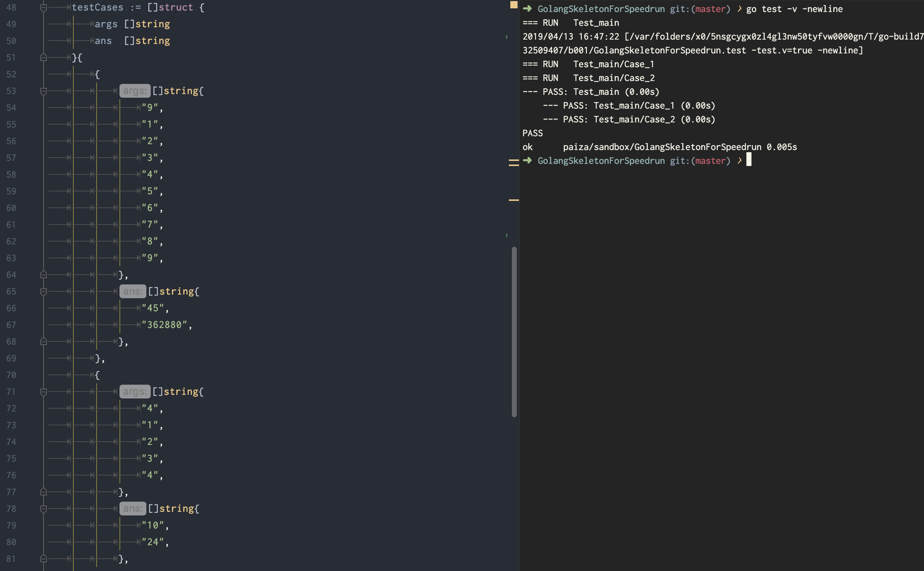Screen dimensions: 924x571
Task: Click the fold end marker on line 64
Action: click(x=44, y=275)
